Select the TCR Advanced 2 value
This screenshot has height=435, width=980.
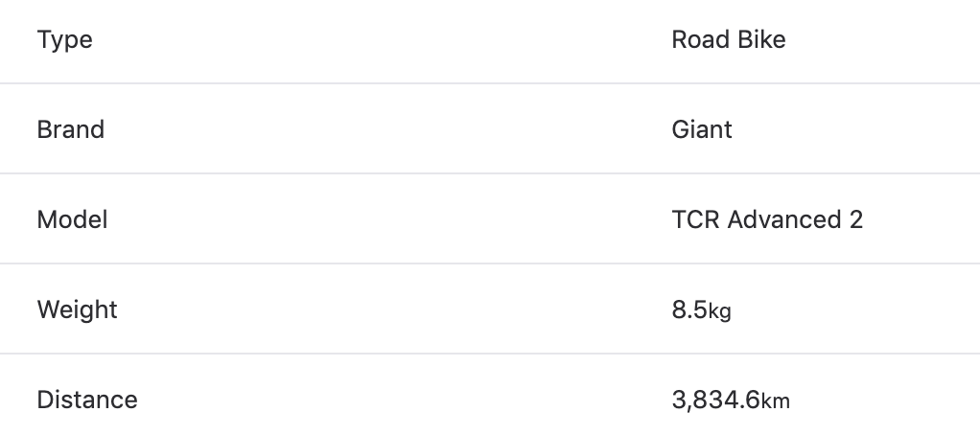[767, 219]
